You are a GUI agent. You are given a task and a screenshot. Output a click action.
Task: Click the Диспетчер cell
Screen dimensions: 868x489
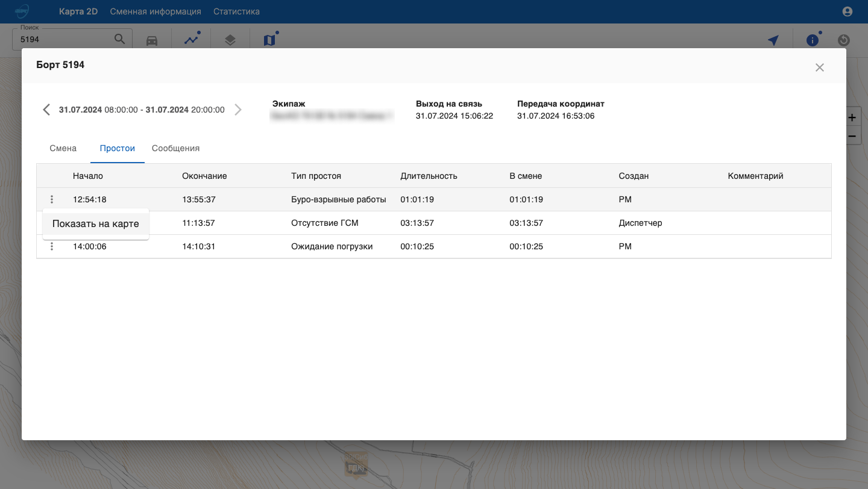point(640,223)
